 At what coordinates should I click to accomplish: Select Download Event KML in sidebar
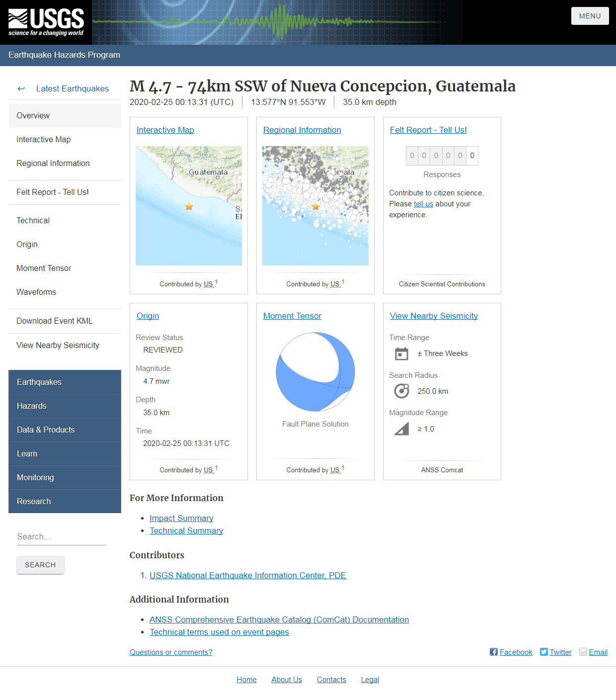coord(65,321)
